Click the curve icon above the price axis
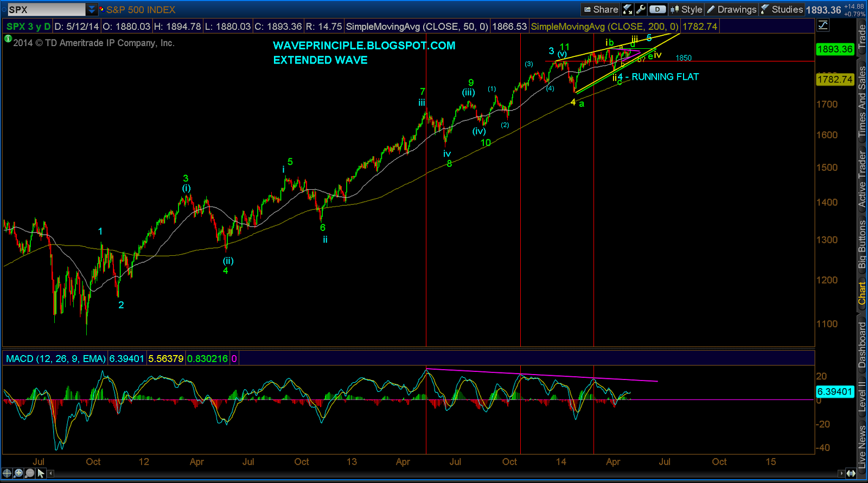 click(x=823, y=25)
